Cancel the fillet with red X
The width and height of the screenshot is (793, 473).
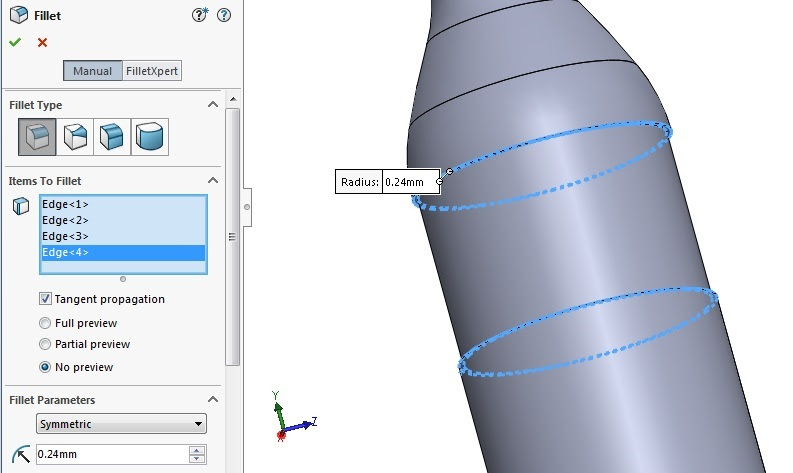pyautogui.click(x=42, y=42)
